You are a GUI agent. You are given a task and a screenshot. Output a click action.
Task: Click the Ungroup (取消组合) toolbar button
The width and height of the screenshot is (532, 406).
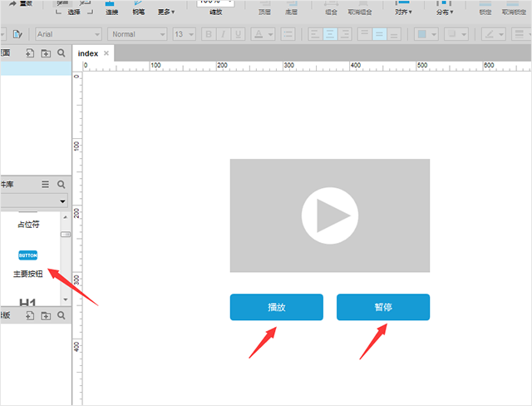[360, 8]
